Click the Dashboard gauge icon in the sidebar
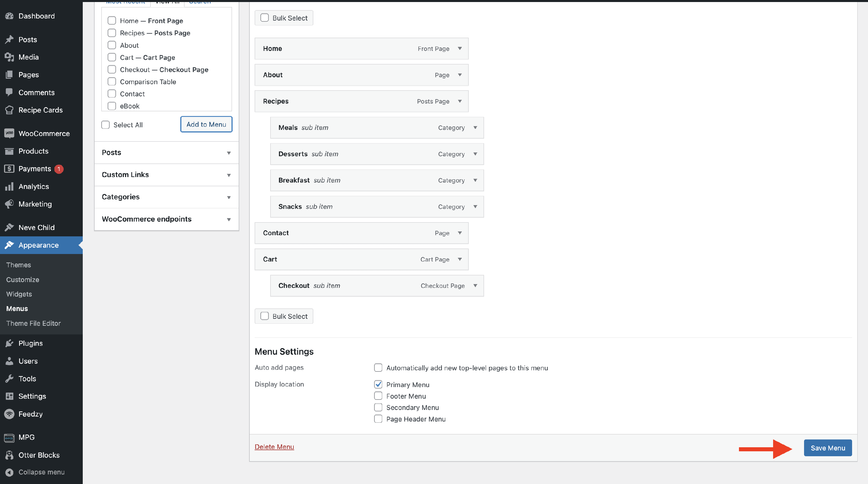Screen dimensions: 868x484 point(10,16)
